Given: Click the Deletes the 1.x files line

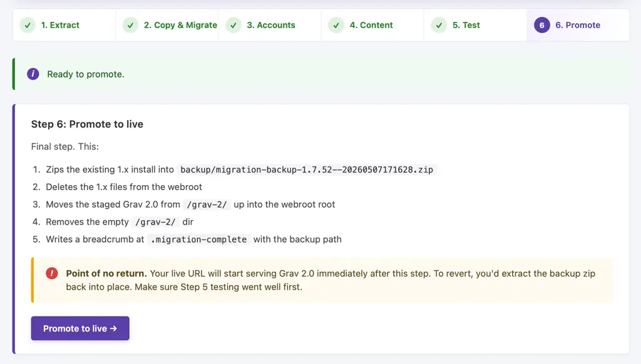Looking at the screenshot, I should point(124,187).
